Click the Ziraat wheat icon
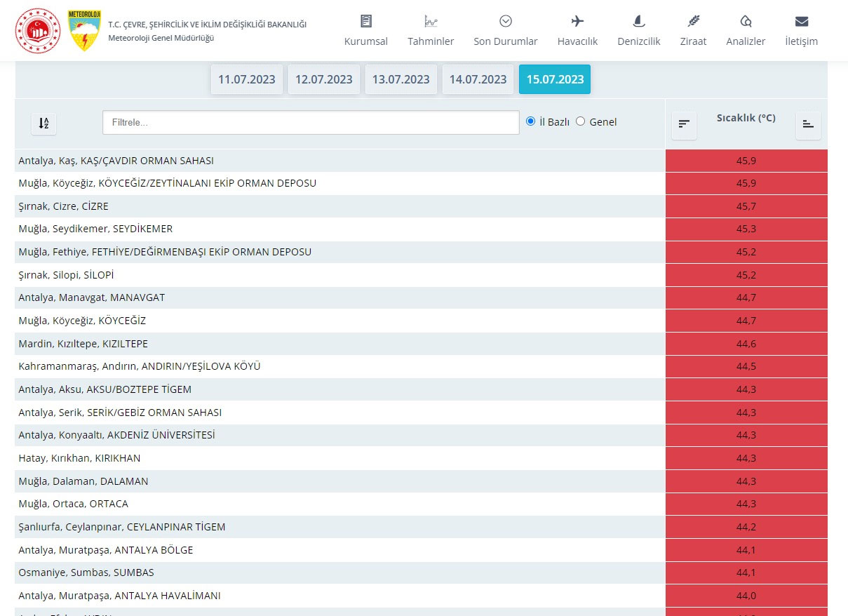Screen dimensions: 848x616 click(x=693, y=21)
